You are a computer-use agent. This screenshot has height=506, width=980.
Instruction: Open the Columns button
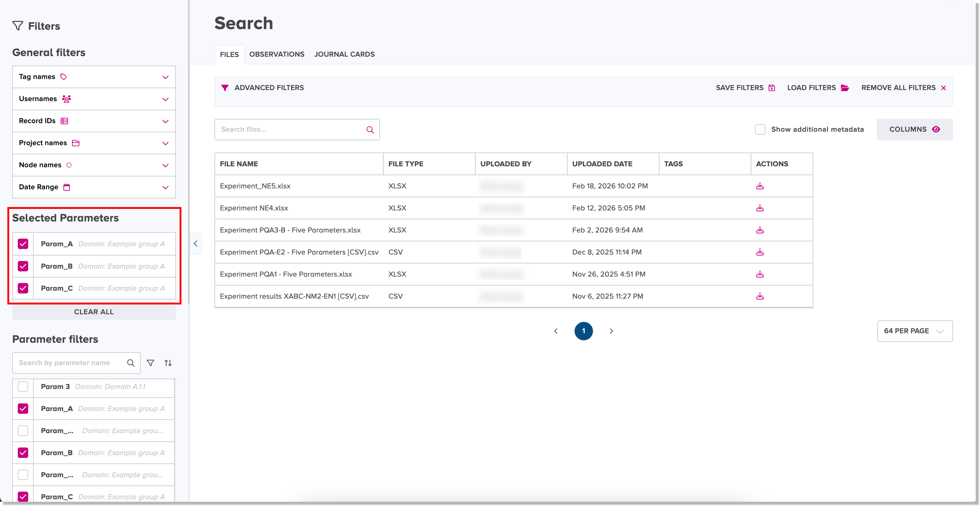click(x=914, y=129)
